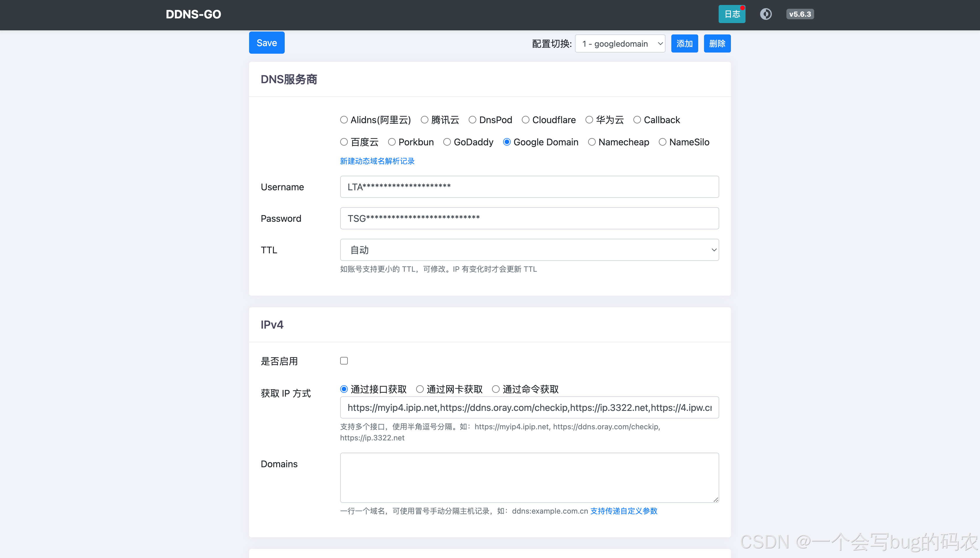Focus the Username input field

click(529, 187)
